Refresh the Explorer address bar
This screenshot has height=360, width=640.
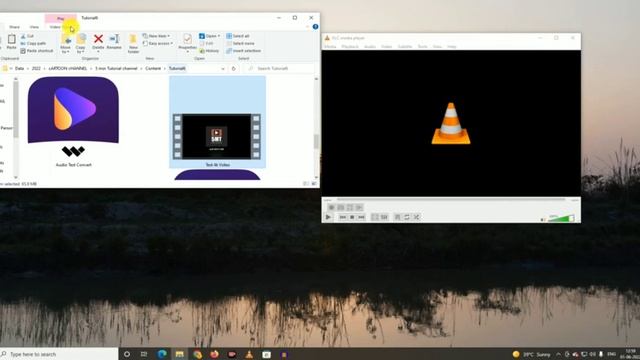(x=233, y=69)
